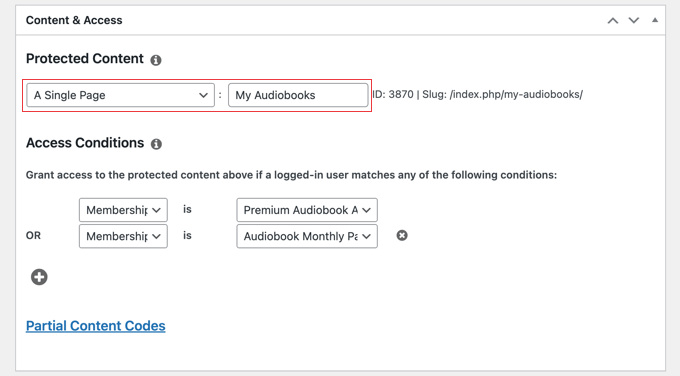Move the Content & Access panel down
This screenshot has width=680, height=376.
(634, 20)
